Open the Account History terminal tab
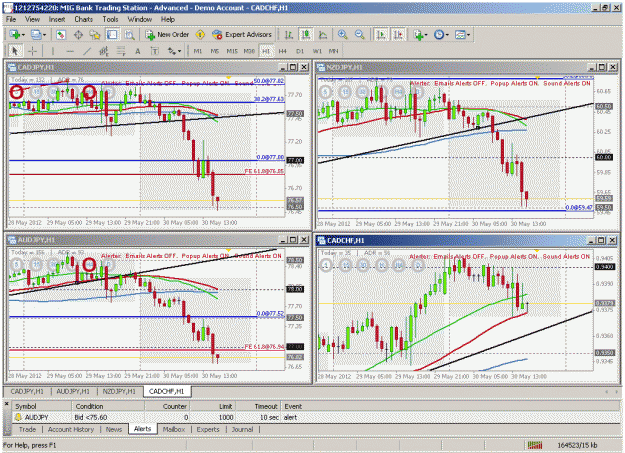 71,429
